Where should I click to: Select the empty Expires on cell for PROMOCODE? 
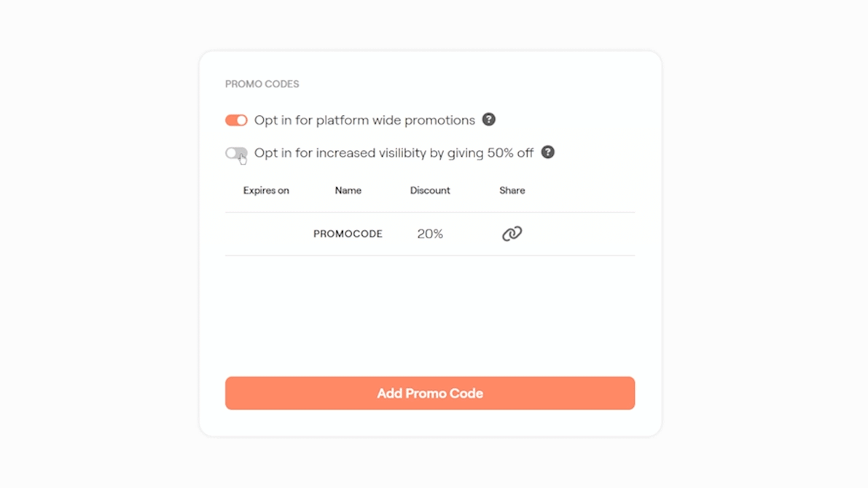pos(265,234)
